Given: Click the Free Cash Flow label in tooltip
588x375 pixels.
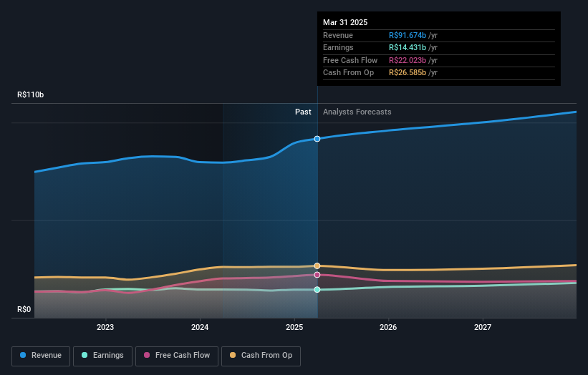Looking at the screenshot, I should pyautogui.click(x=350, y=60).
